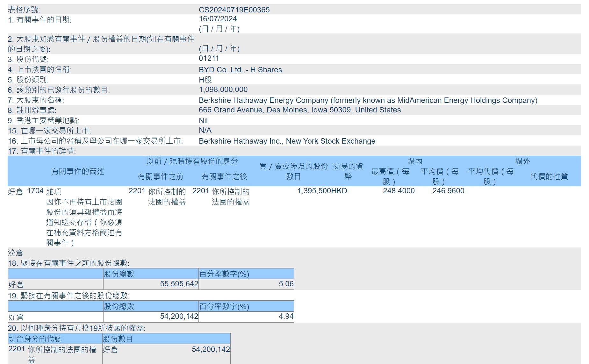Screen dimensions: 589x364
Task: Click the 4.94 percentage cell
Action: [x=286, y=317]
